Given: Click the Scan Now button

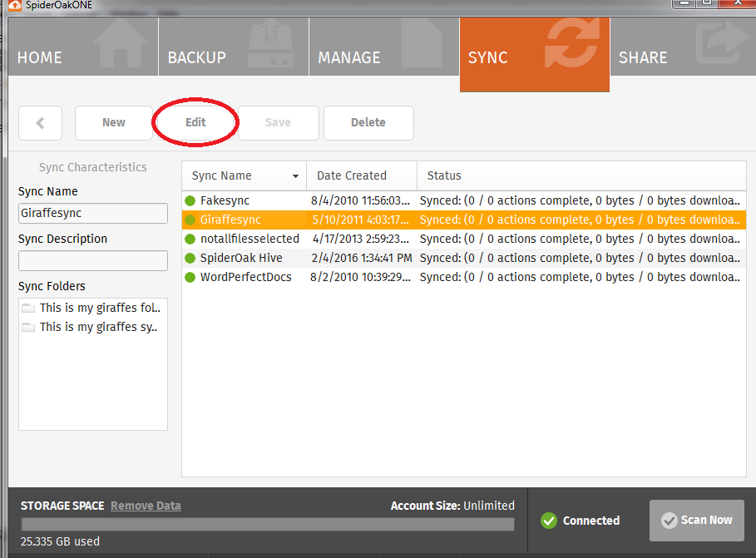Looking at the screenshot, I should coord(697,521).
